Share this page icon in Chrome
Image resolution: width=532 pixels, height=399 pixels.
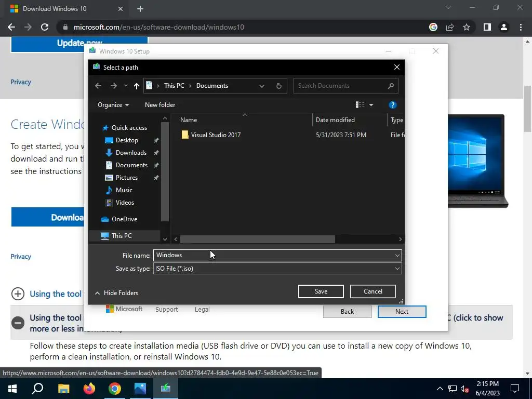point(450,27)
